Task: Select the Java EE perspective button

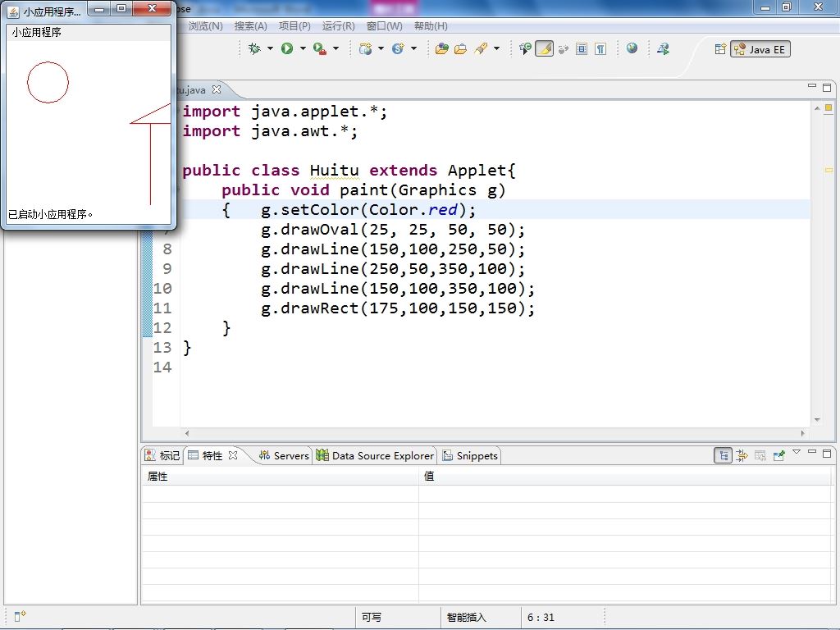Action: tap(760, 49)
